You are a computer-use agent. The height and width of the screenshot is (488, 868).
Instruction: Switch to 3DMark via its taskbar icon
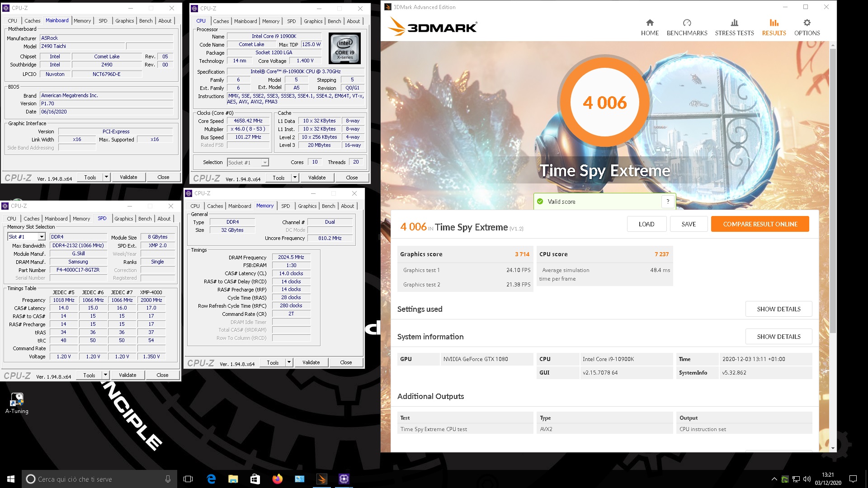[x=322, y=479]
